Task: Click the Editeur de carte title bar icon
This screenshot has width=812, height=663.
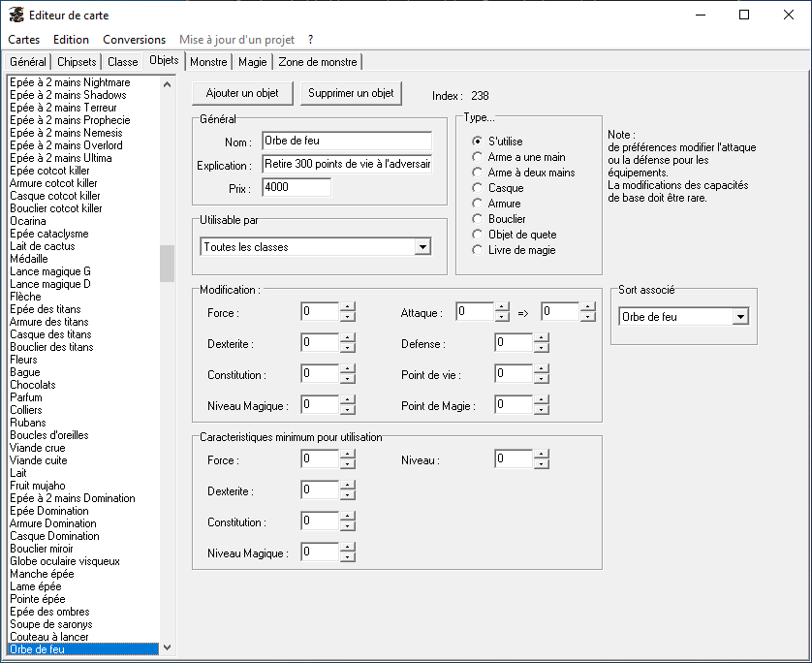Action: (x=16, y=16)
